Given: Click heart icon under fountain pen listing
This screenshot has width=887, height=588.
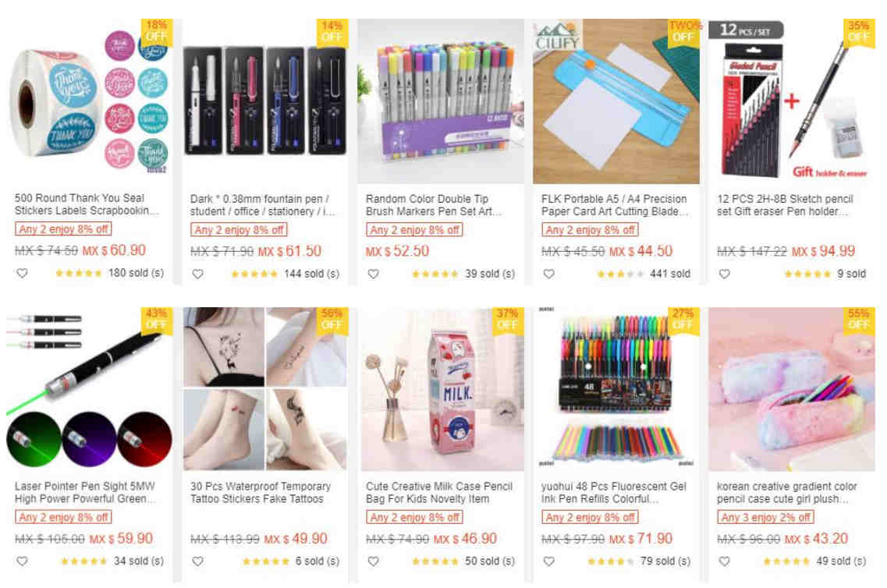Looking at the screenshot, I should pyautogui.click(x=197, y=275).
